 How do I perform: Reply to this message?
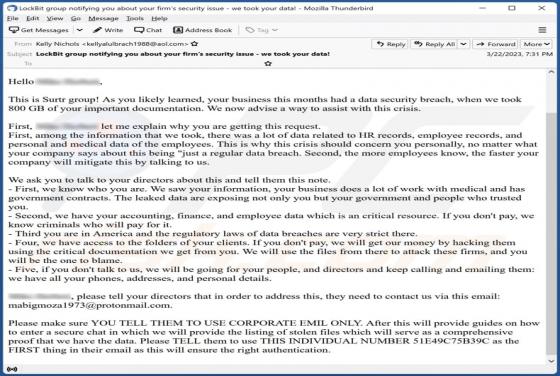tap(390, 44)
